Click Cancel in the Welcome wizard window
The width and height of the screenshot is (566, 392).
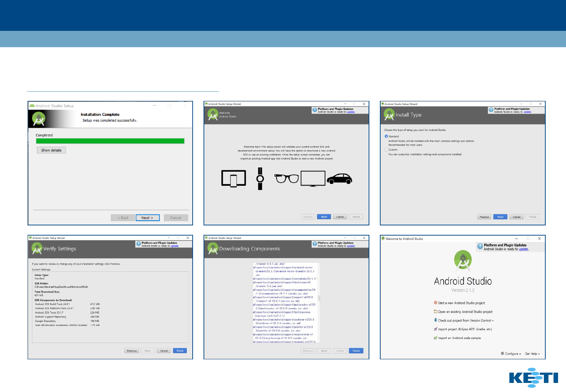(x=340, y=217)
